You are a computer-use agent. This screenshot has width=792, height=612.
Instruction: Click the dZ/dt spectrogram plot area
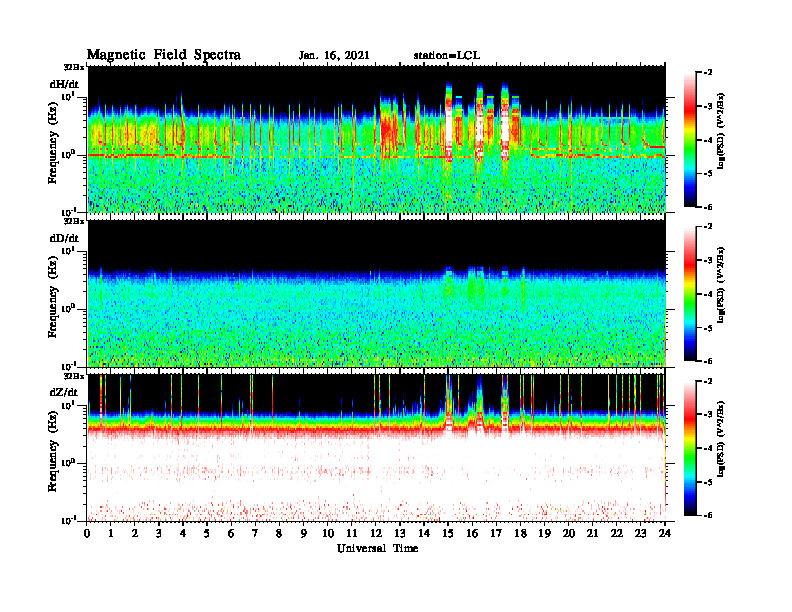(376, 447)
